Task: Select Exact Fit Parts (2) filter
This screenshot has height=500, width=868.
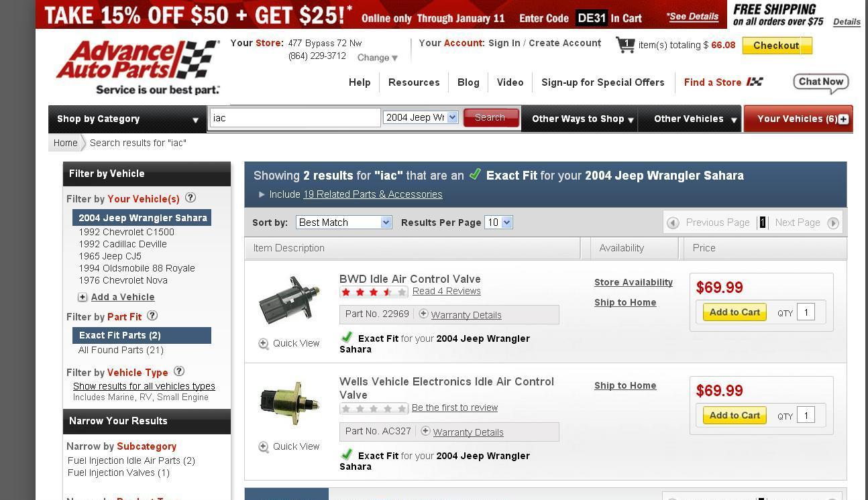Action: 142,335
